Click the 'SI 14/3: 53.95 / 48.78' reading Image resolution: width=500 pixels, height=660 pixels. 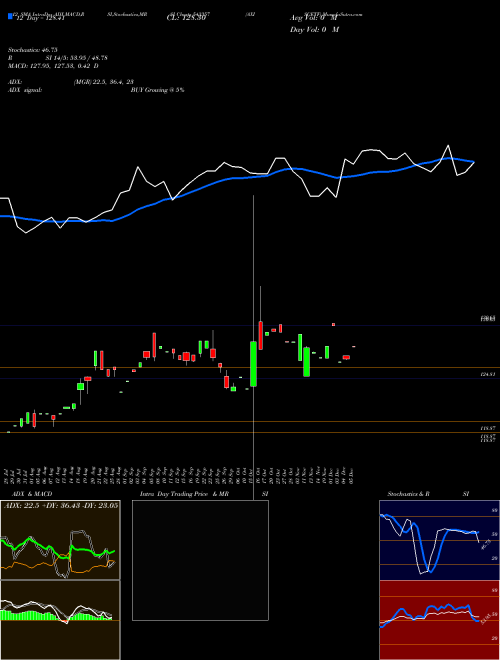[77, 58]
